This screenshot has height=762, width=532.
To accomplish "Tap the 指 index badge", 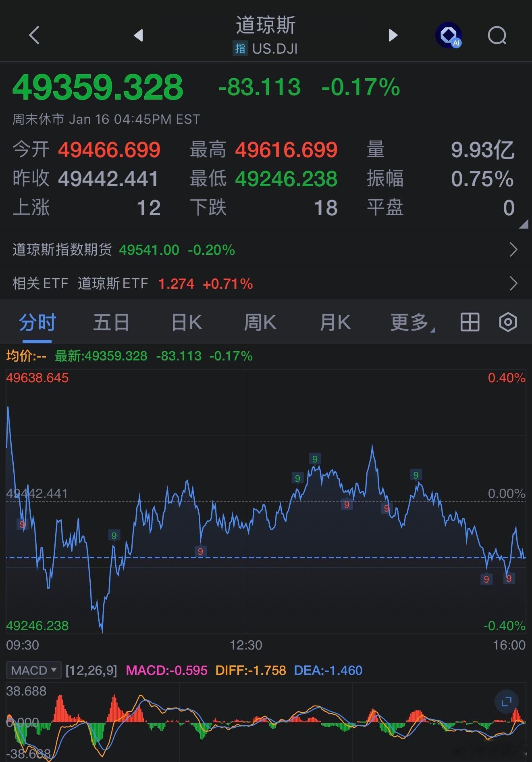I will click(240, 49).
